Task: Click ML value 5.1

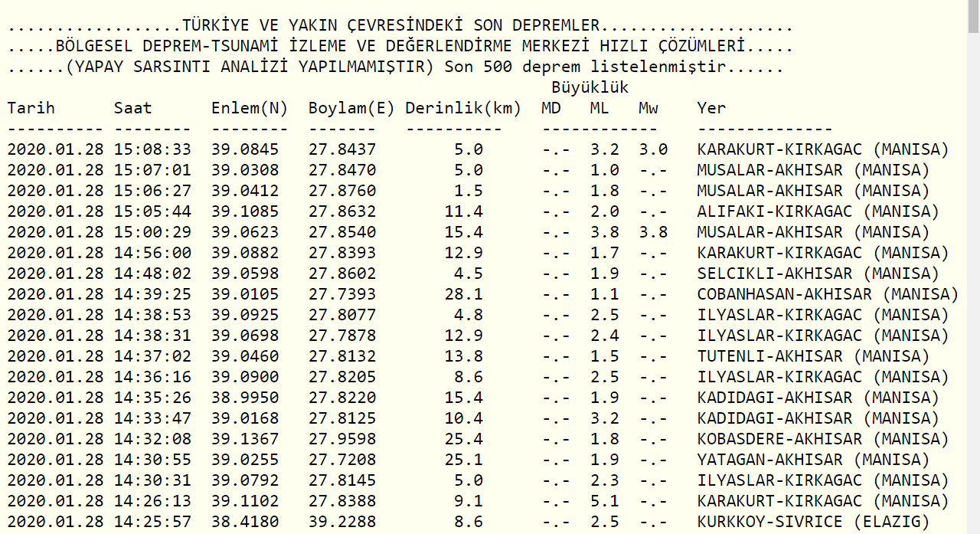Action: click(604, 501)
